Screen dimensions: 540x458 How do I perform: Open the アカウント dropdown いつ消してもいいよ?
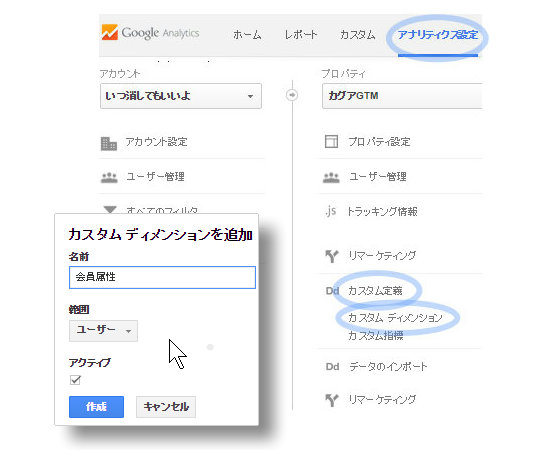(181, 96)
